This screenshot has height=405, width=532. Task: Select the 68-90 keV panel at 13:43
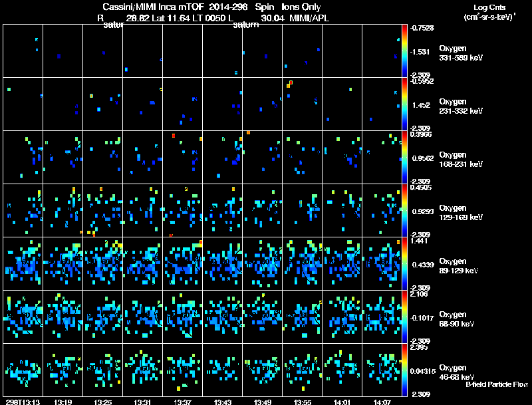(x=223, y=317)
